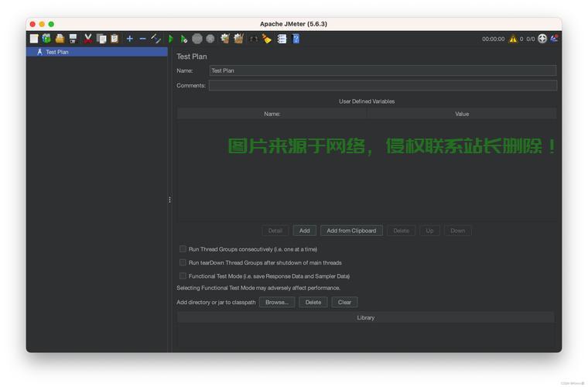Enable Run Thread Groups consecutively checkbox
588x387 pixels.
[183, 249]
